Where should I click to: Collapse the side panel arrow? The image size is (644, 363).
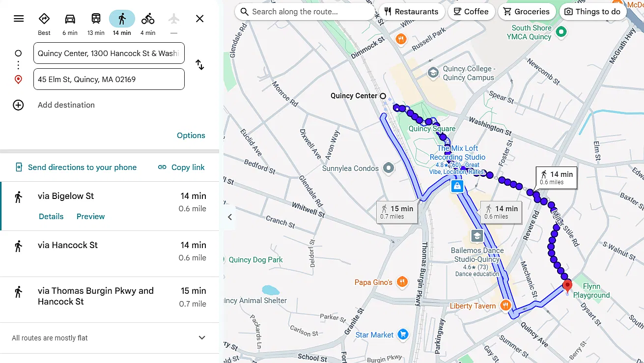point(230,217)
